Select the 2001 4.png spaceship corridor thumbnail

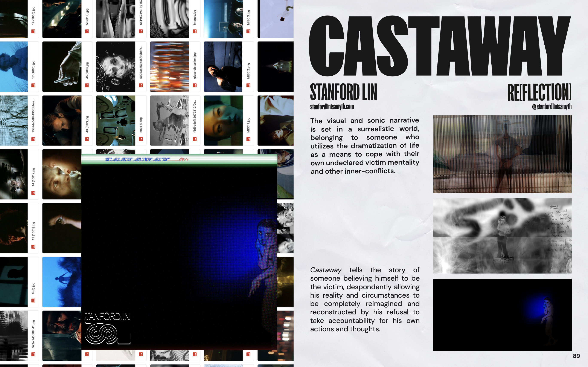pos(116,120)
